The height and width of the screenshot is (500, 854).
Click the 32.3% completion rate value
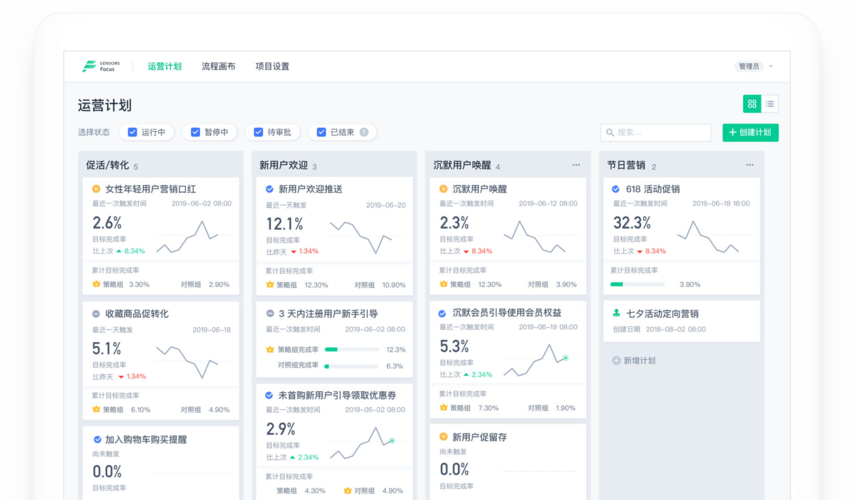[632, 223]
